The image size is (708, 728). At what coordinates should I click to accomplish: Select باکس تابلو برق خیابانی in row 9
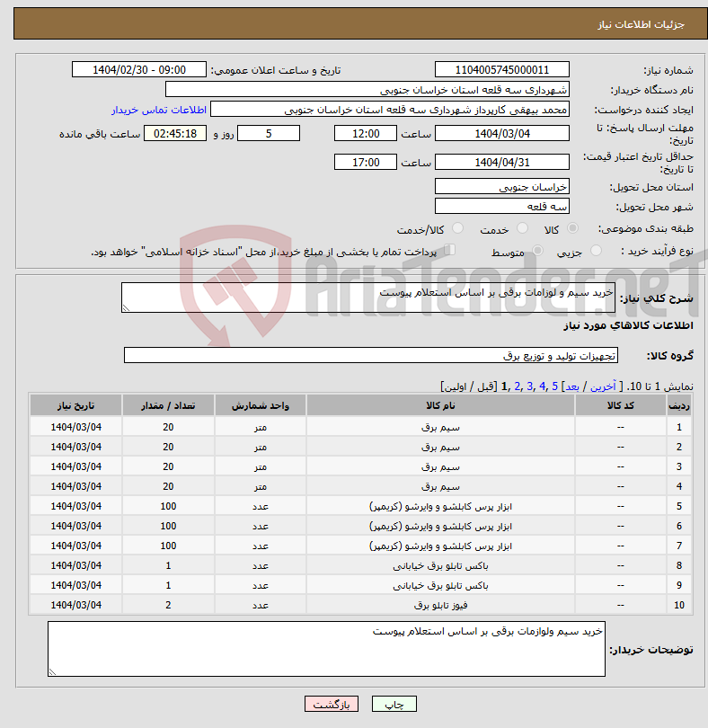(x=440, y=585)
